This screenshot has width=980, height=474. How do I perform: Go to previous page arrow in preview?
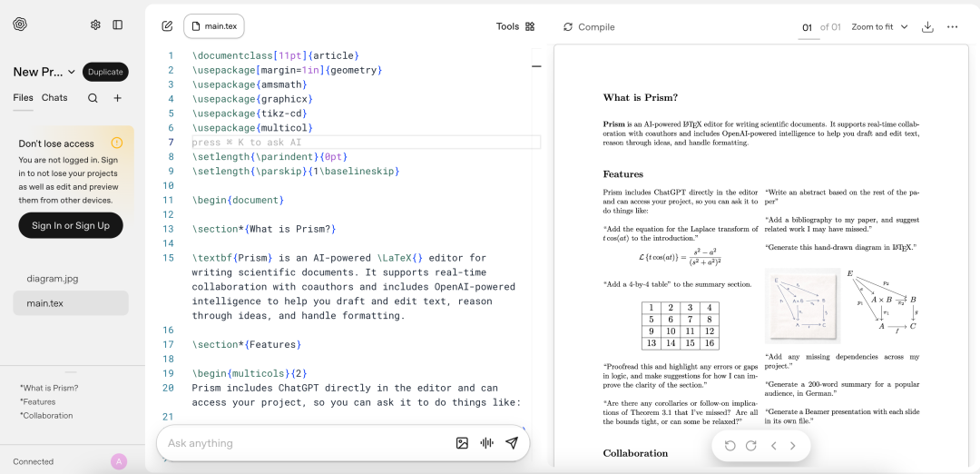774,446
